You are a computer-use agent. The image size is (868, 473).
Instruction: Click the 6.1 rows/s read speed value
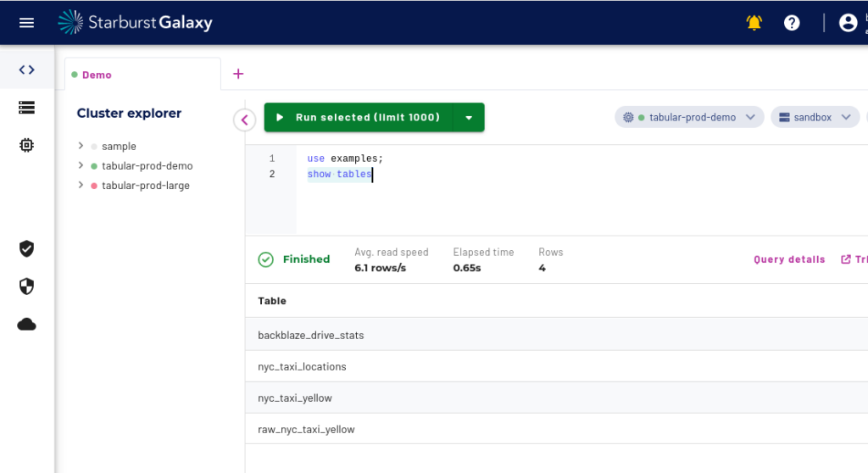[380, 268]
